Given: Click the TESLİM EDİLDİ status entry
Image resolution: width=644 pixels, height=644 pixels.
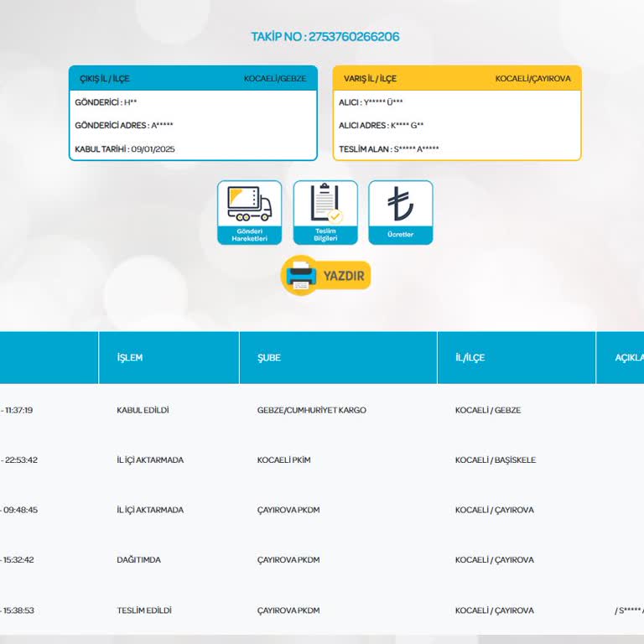Looking at the screenshot, I should coord(143,610).
